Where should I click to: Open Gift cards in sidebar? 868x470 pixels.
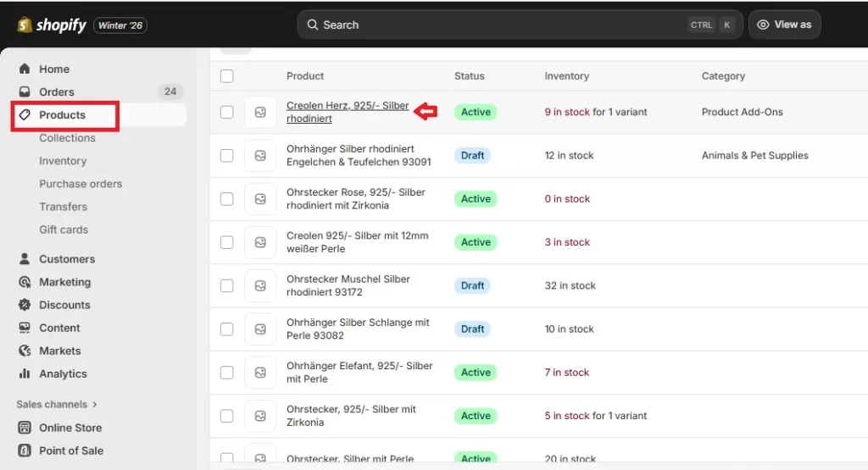(x=63, y=229)
